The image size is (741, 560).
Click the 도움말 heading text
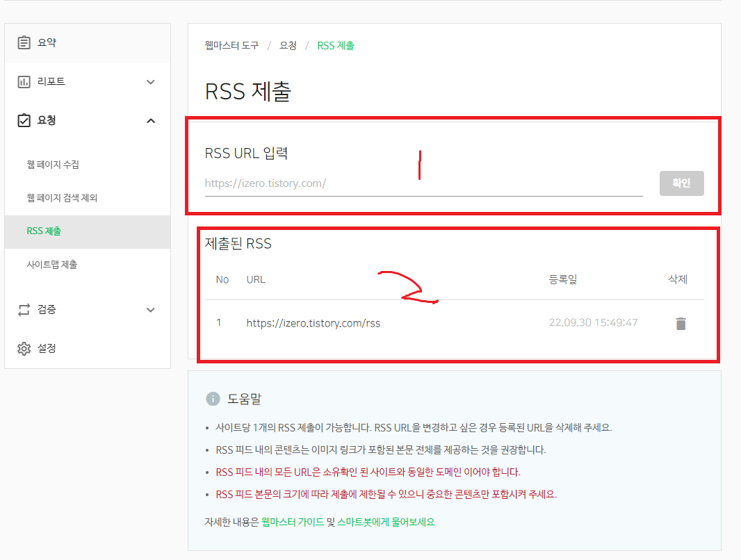pos(244,399)
